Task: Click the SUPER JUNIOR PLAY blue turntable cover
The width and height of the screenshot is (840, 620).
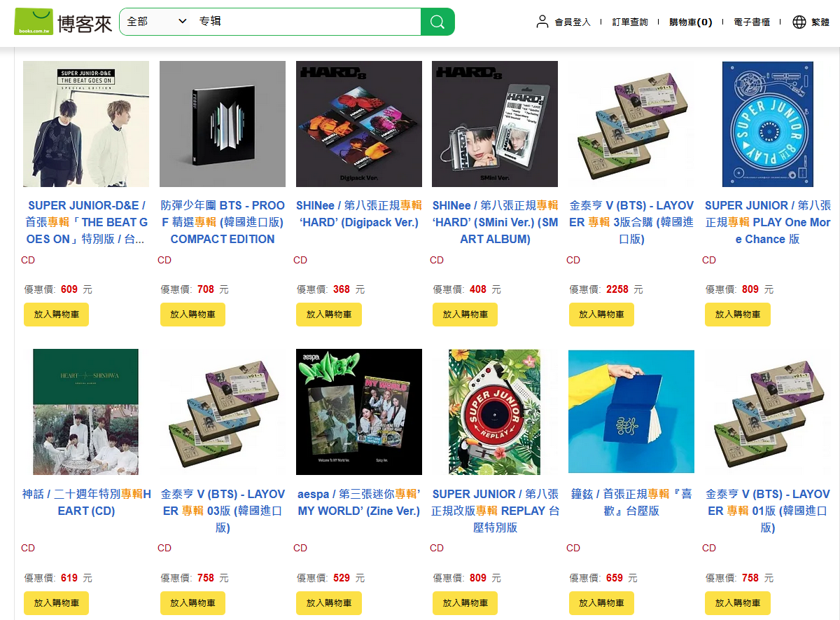Action: (768, 124)
